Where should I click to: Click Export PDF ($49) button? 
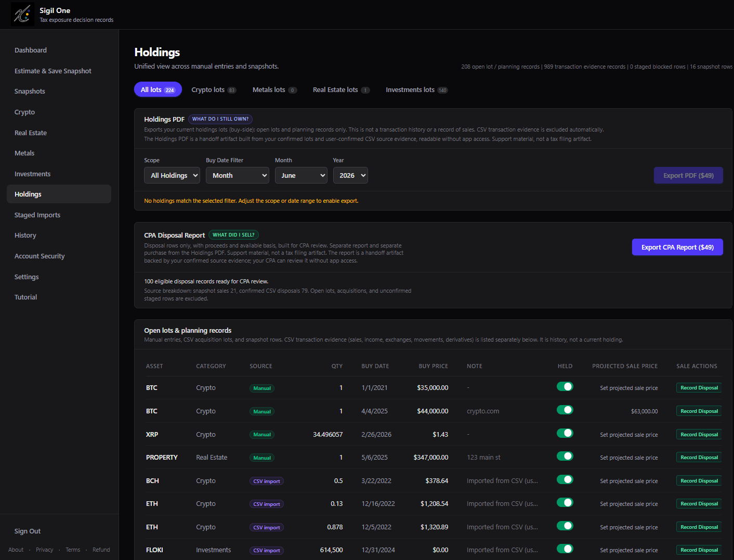tap(688, 175)
